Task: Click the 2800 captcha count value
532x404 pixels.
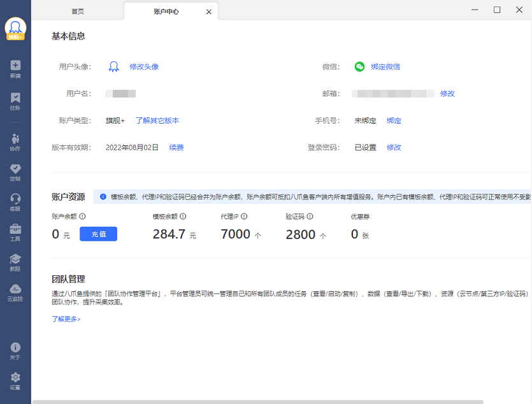Action: pyautogui.click(x=301, y=234)
